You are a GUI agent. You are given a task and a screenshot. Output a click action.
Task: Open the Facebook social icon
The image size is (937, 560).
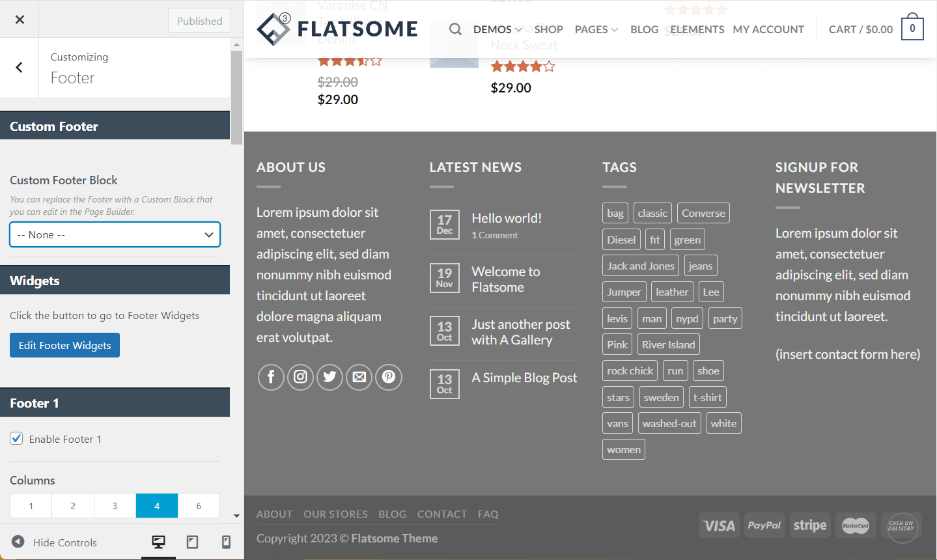click(271, 377)
